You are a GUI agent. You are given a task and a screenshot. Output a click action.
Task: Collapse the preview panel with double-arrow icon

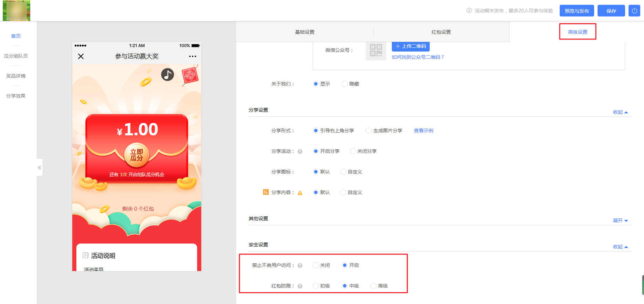pos(40,168)
